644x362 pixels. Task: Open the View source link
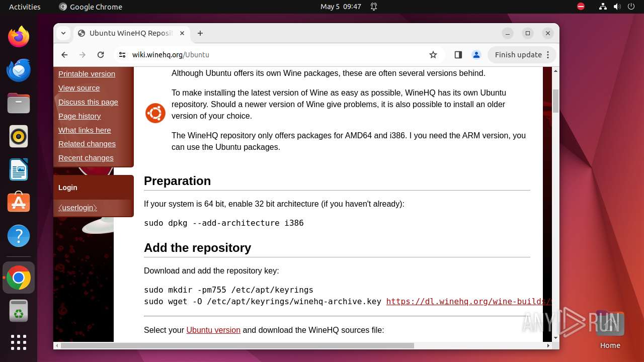click(79, 88)
